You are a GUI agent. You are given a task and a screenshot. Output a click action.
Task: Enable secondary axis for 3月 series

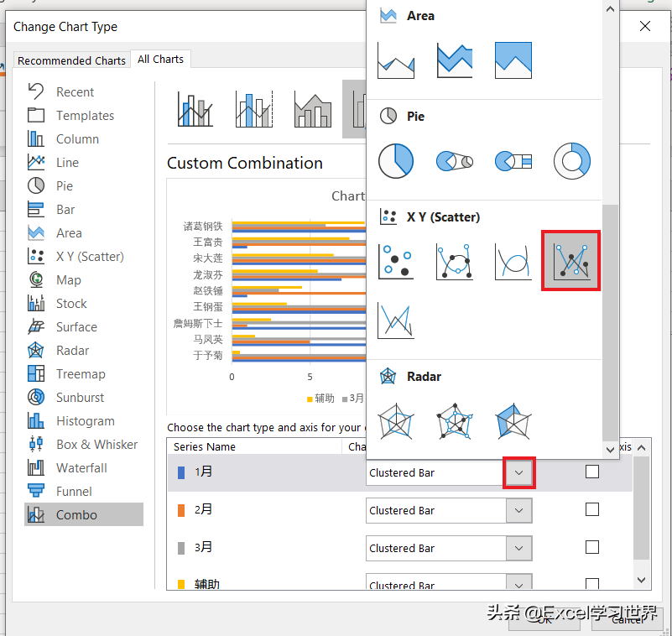coord(591,547)
